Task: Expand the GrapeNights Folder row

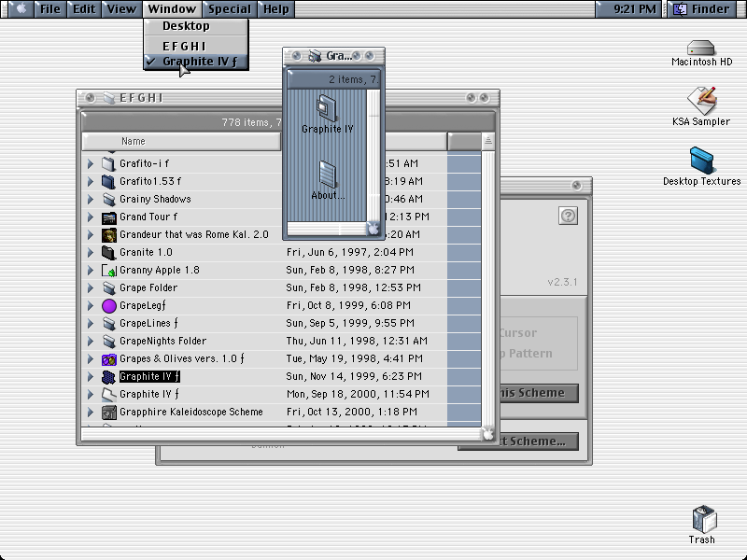Action: (90, 341)
